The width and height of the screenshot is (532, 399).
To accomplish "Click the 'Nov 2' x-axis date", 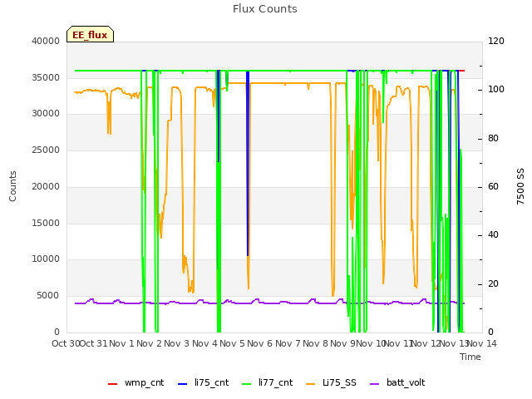I will tap(150, 343).
